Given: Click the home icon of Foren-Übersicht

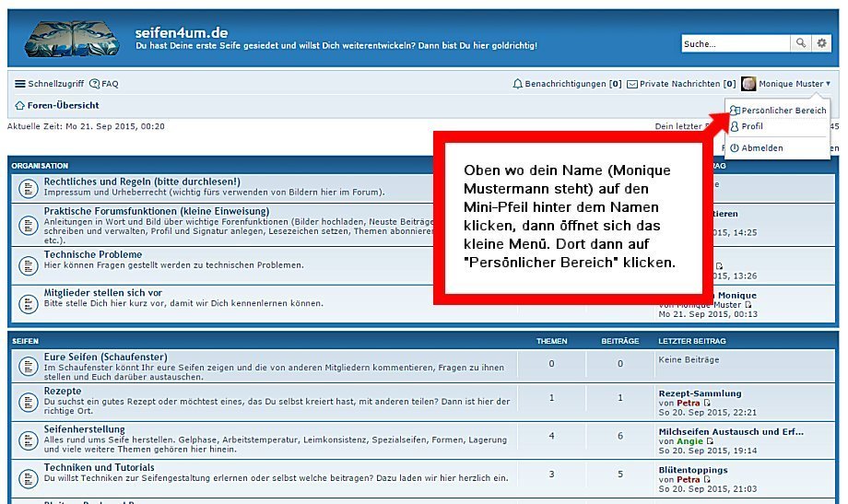Looking at the screenshot, I should pyautogui.click(x=20, y=105).
